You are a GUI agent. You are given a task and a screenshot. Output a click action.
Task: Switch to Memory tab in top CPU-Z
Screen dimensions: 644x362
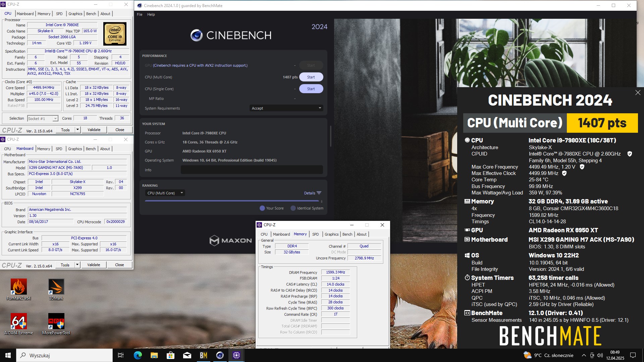(44, 14)
